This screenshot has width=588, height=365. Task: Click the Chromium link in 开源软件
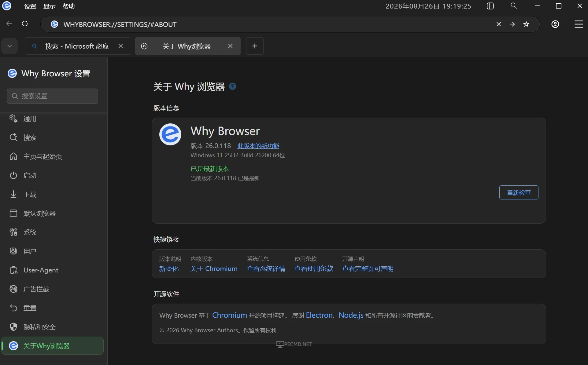click(230, 315)
